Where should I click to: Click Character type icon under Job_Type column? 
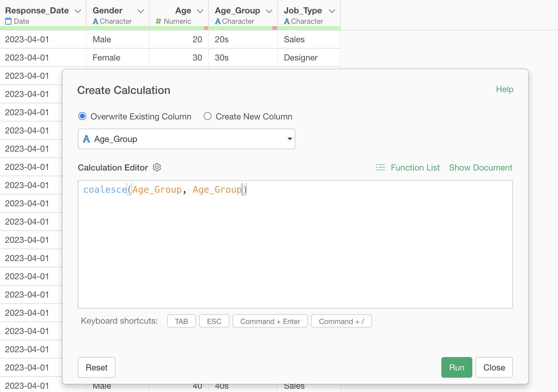[x=287, y=21]
